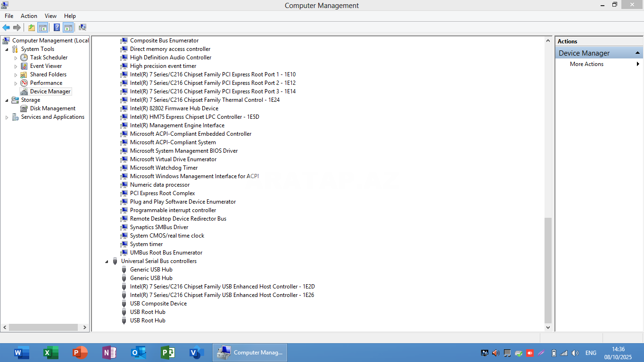The height and width of the screenshot is (362, 644).
Task: Click the scroll down arrow in device list
Action: [x=548, y=327]
